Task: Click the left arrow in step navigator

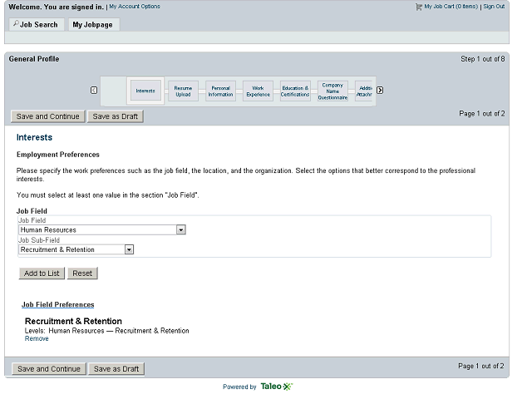Action: pos(94,91)
